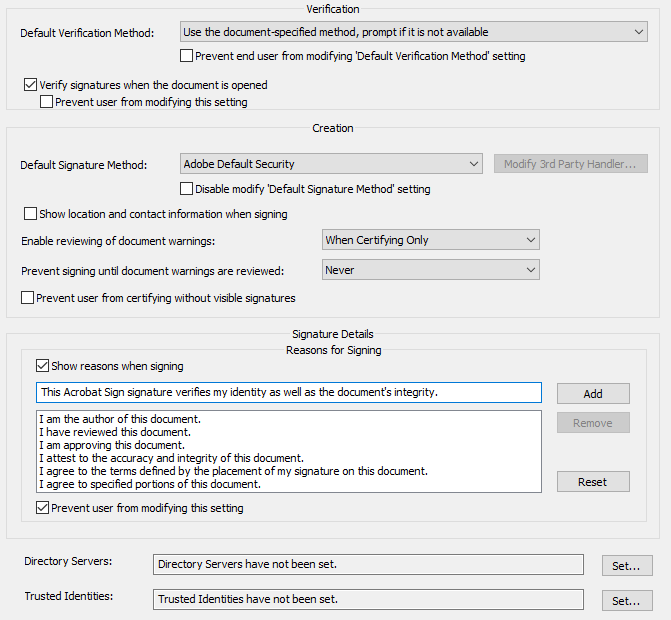
Task: Enable 'Prevent user from modifying this setting' under Verification
Action: (x=47, y=102)
